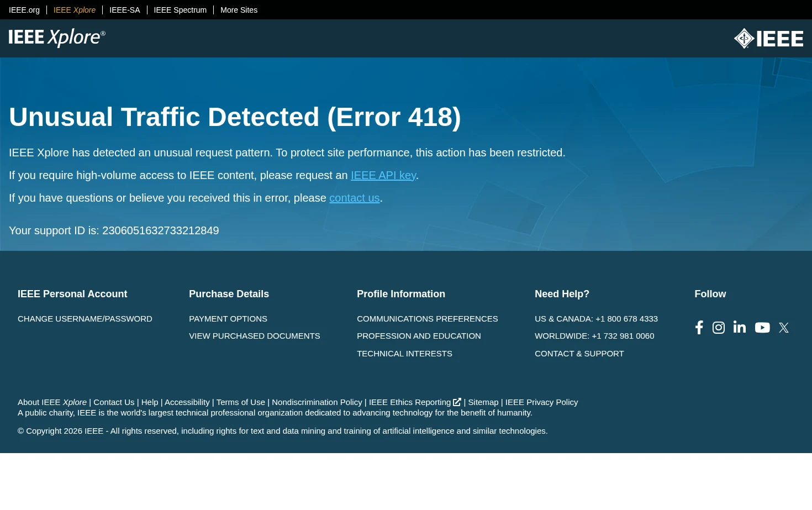Go to IEEE.org in top bar
This screenshot has width=812, height=510.
point(24,10)
